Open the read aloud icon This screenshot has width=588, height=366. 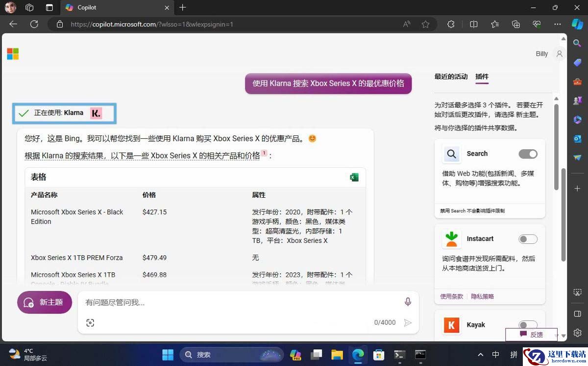coord(407,24)
